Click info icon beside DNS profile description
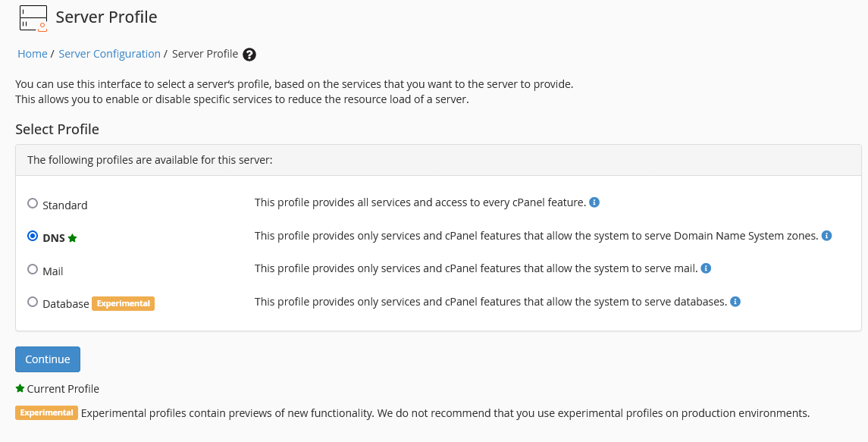The width and height of the screenshot is (868, 442). 827,236
